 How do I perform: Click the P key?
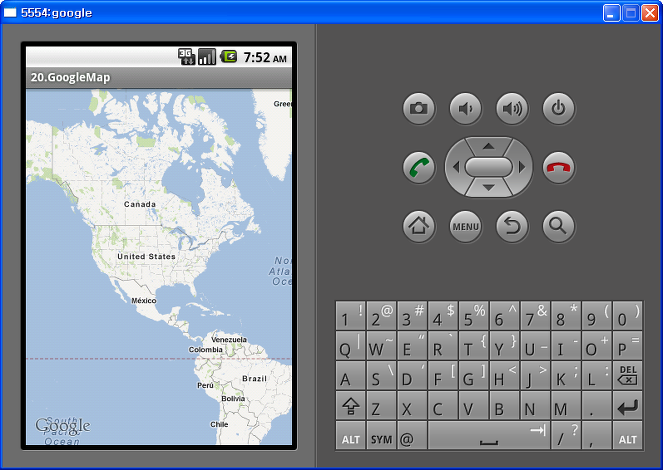tap(627, 346)
